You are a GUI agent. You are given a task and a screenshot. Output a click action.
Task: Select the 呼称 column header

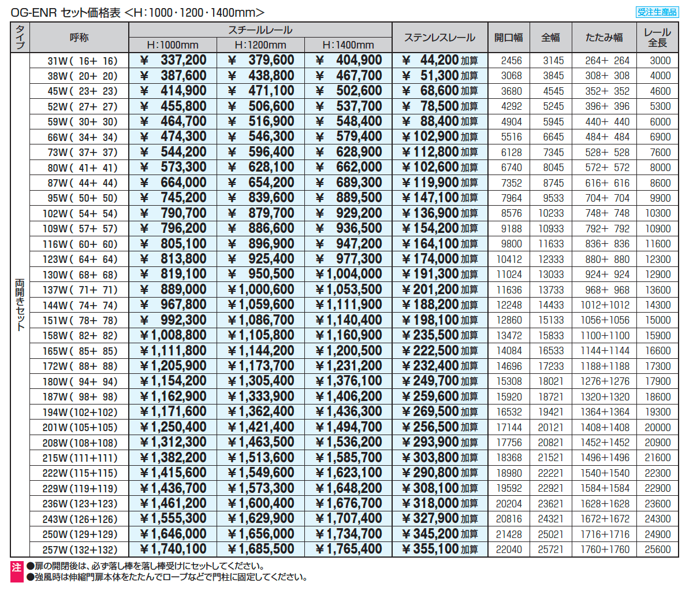pyautogui.click(x=79, y=38)
